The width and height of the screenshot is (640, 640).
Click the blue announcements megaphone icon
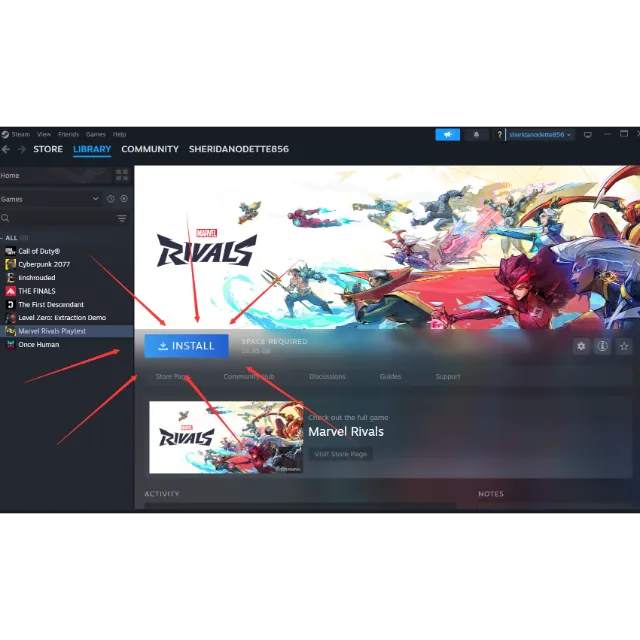tap(447, 134)
